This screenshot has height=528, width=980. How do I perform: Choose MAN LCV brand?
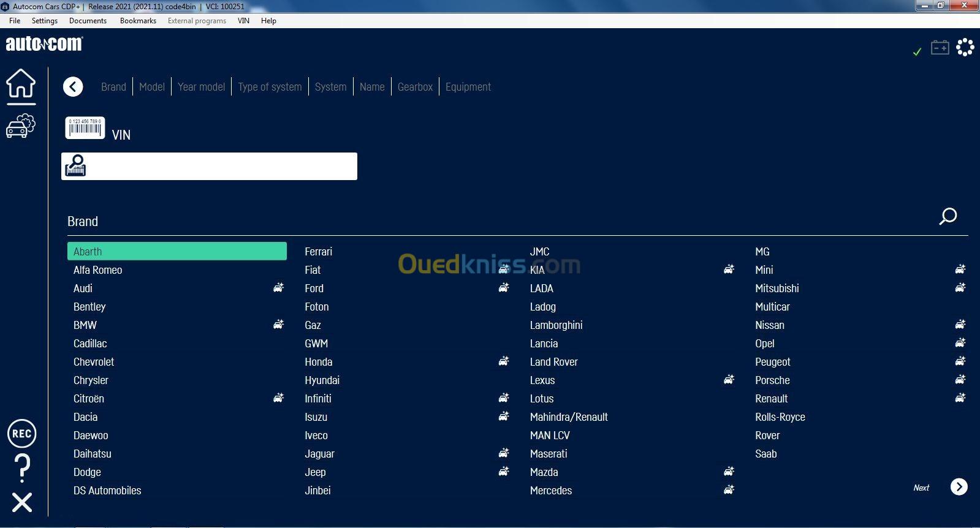point(550,436)
